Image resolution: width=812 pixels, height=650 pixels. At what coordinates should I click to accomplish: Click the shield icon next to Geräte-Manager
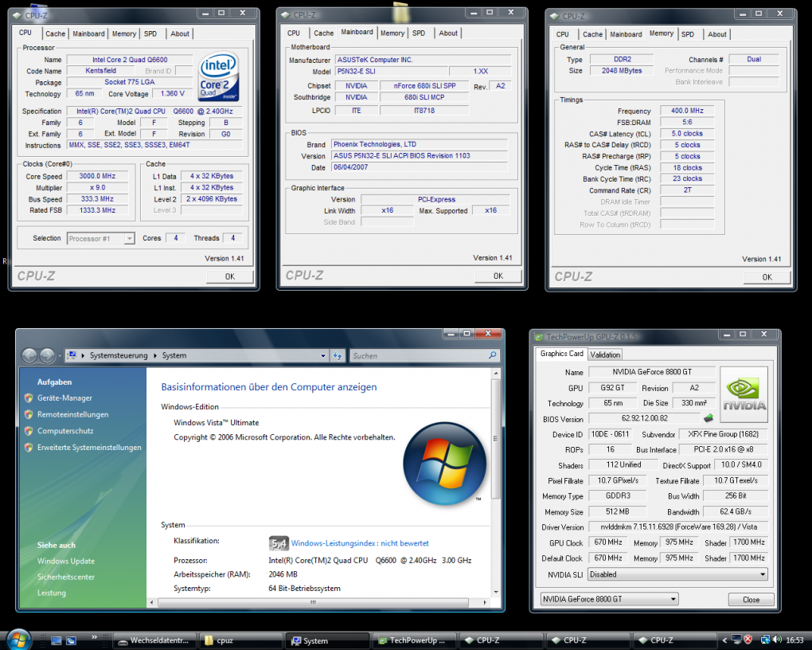click(x=29, y=398)
